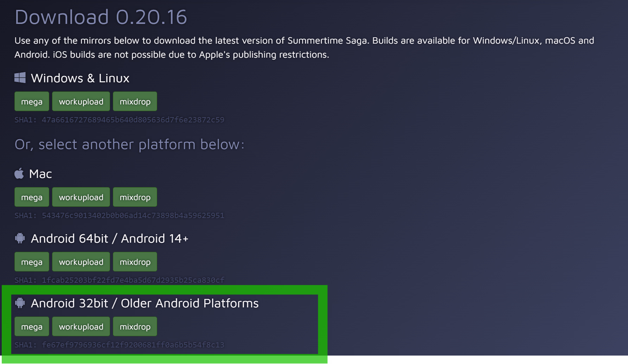Image resolution: width=628 pixels, height=364 pixels.
Task: Choose mega for Android 32bit download
Action: (32, 326)
